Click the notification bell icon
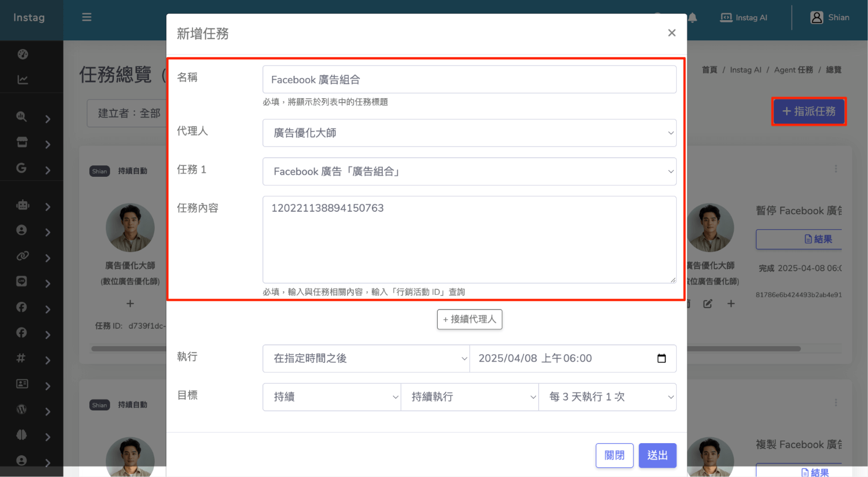The width and height of the screenshot is (868, 477). [x=692, y=17]
